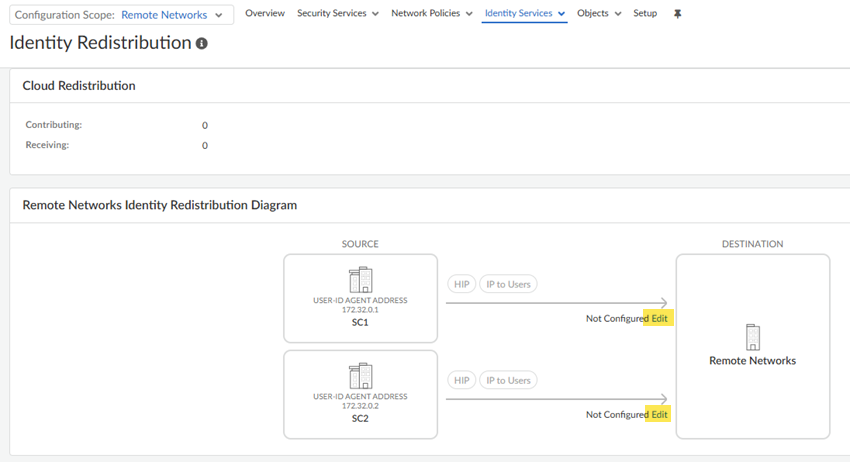
Task: Open the Identity Services menu
Action: pos(524,14)
